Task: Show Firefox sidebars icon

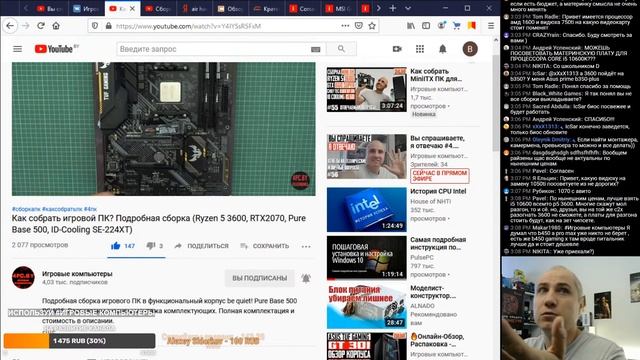Action: pos(426,26)
